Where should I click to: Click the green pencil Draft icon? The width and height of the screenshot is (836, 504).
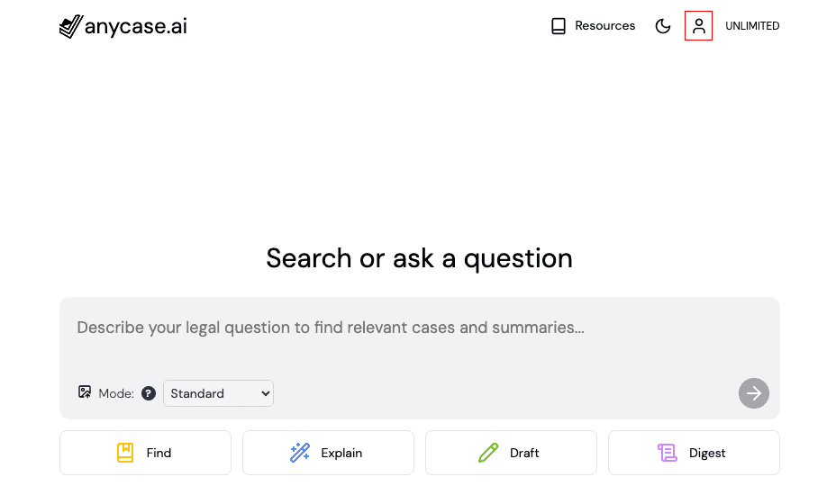pos(488,453)
